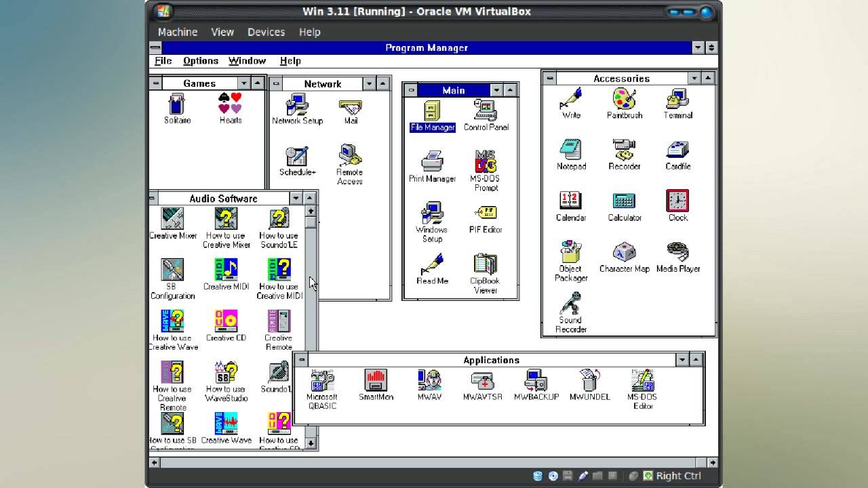Open the Applications window control-menu box
The width and height of the screenshot is (868, 488).
click(x=302, y=360)
